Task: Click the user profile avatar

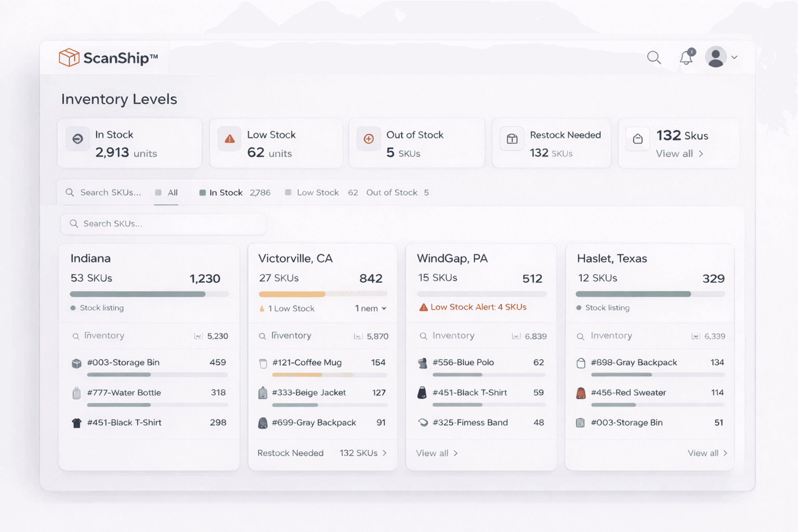Action: pyautogui.click(x=715, y=57)
